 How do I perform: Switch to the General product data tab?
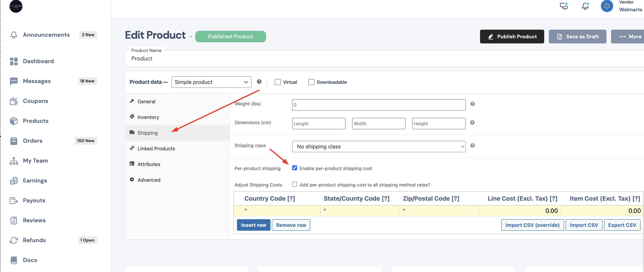pyautogui.click(x=178, y=101)
